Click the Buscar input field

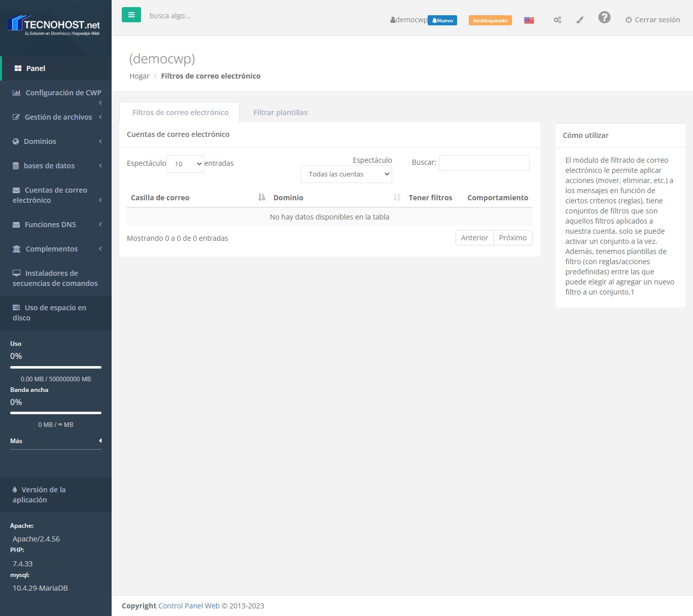tap(484, 163)
